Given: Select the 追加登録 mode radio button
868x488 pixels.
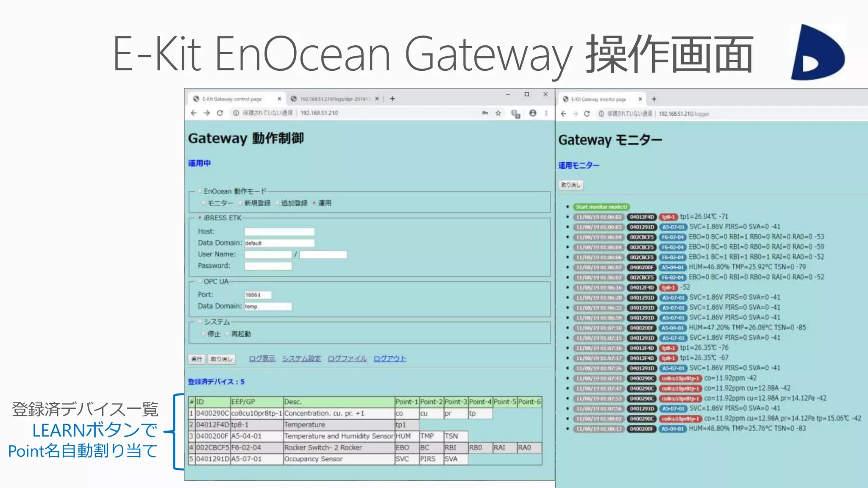Looking at the screenshot, I should click(x=278, y=203).
